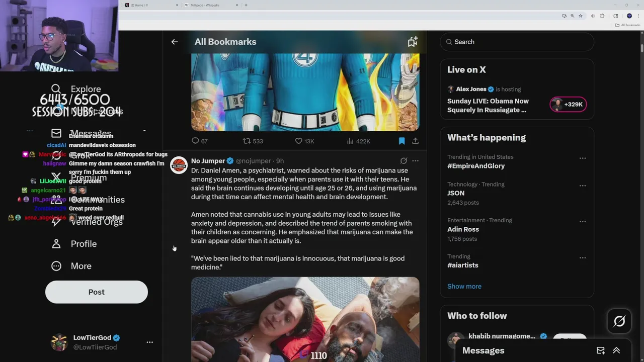Open options for Adin Ross trend
644x362 pixels.
(x=583, y=221)
